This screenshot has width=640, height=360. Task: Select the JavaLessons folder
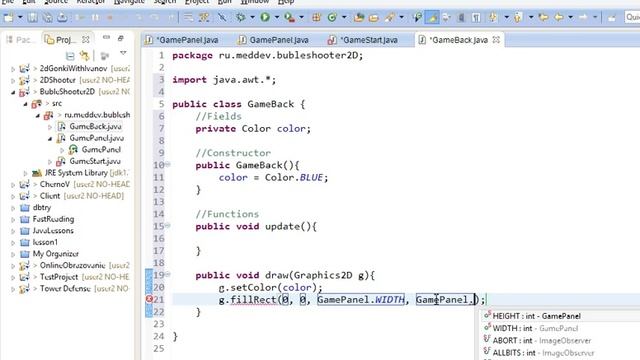53,231
